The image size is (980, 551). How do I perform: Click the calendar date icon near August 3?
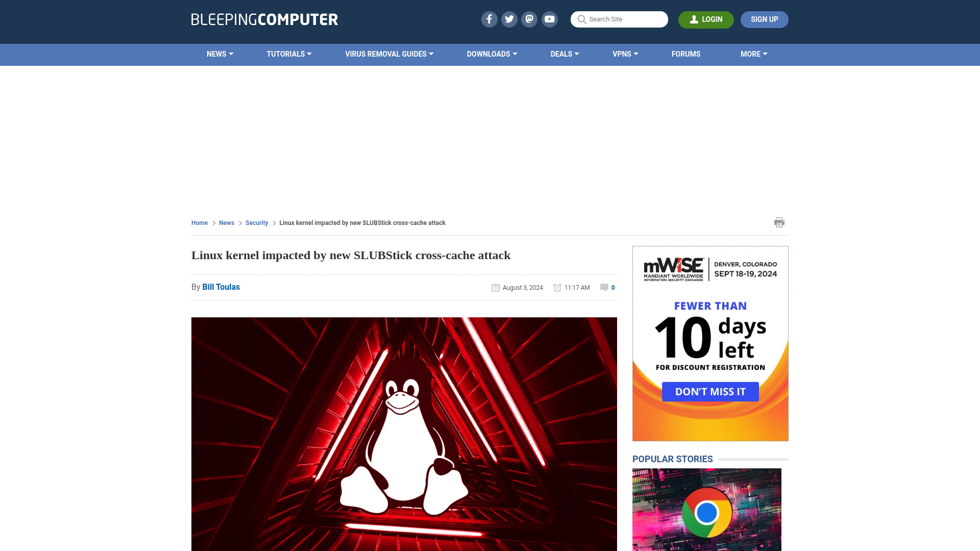(x=496, y=287)
